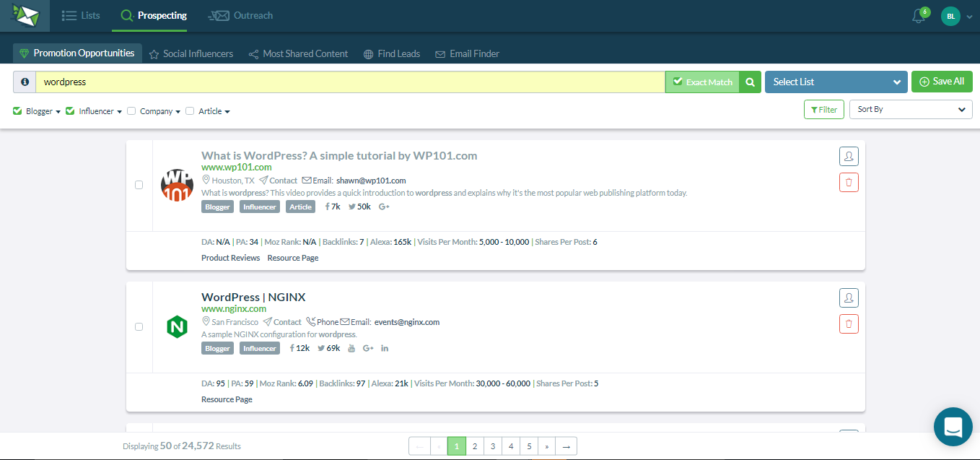This screenshot has width=980, height=460.
Task: Expand the Article filter dropdown arrow
Action: (x=227, y=112)
